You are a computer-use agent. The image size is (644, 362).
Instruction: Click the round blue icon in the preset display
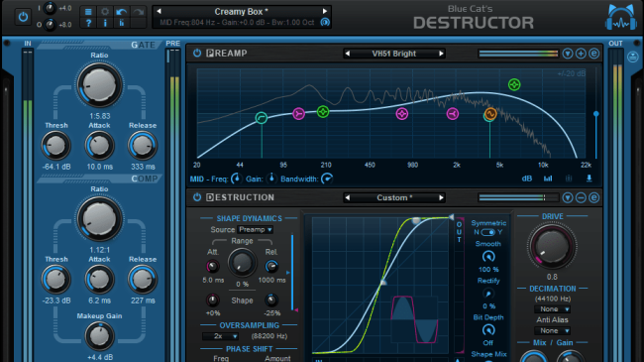(x=325, y=22)
